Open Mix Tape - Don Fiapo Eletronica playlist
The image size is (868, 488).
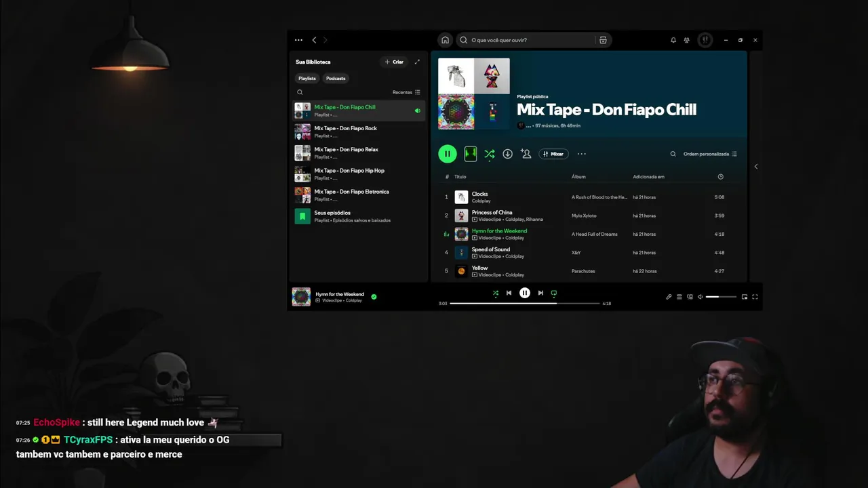359,195
